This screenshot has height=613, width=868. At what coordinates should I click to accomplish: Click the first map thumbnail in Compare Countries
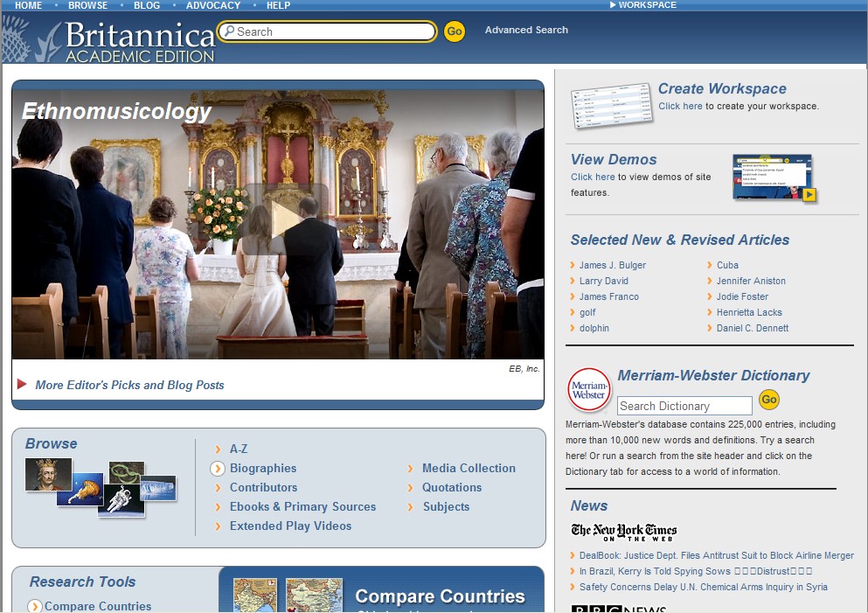pyautogui.click(x=255, y=595)
